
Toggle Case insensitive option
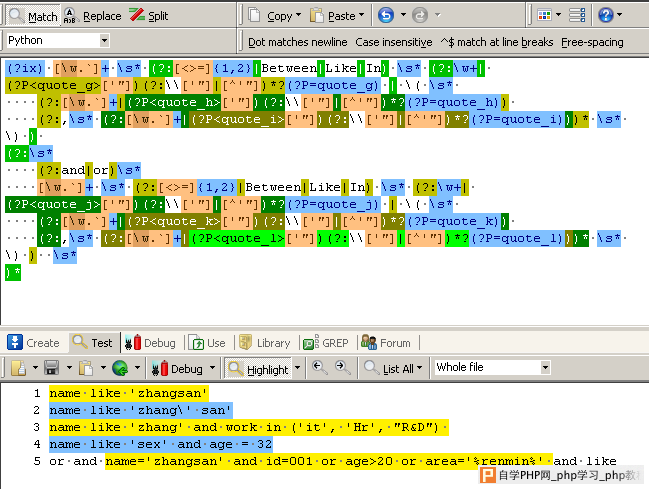click(394, 42)
